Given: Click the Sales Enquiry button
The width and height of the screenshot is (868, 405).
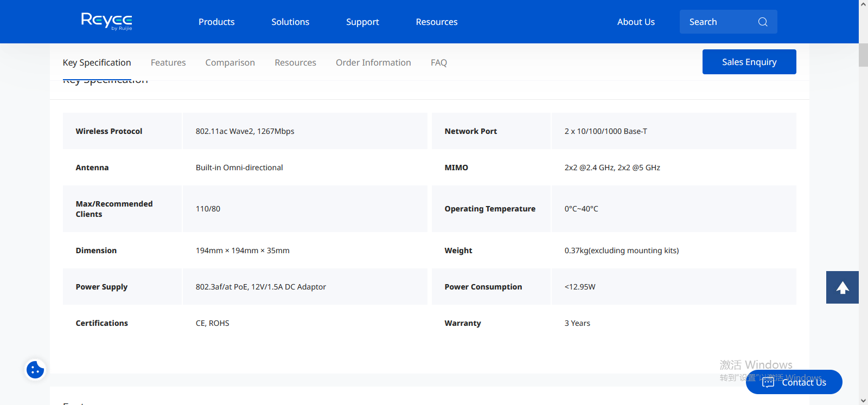Looking at the screenshot, I should click(749, 62).
